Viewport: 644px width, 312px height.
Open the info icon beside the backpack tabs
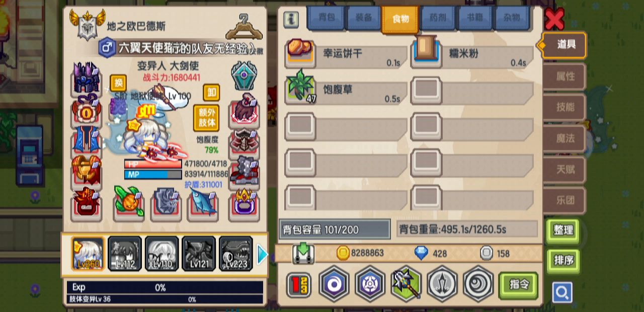tap(291, 20)
